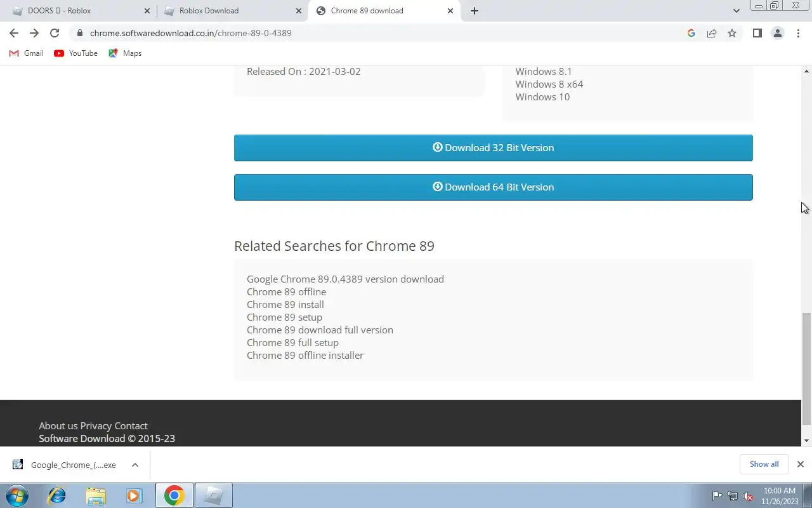Click the page vertical scrollbar thumb
This screenshot has height=508, width=812.
point(807,368)
